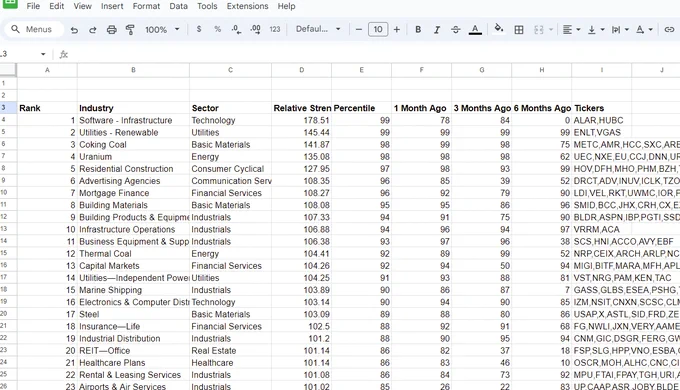The image size is (680, 390).
Task: Activate the Paint format roller icon
Action: point(130,29)
